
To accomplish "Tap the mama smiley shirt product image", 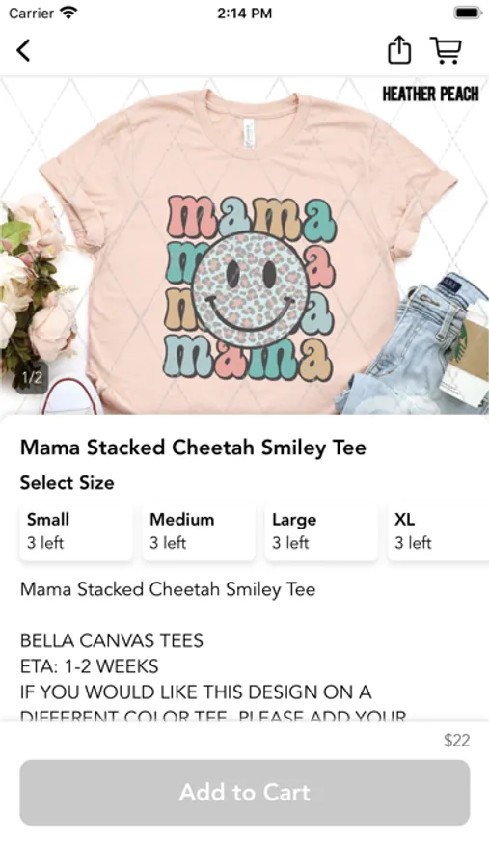I will point(244,245).
